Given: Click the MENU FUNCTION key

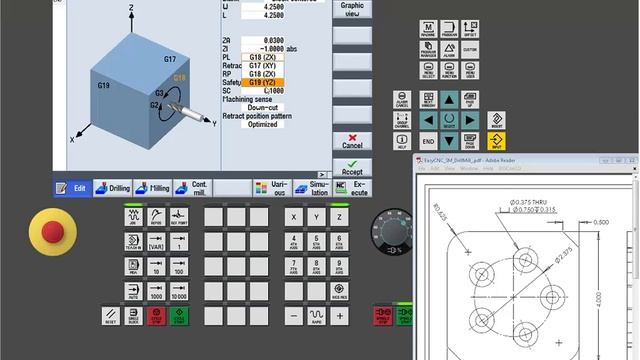Looking at the screenshot, I should coord(449,70).
